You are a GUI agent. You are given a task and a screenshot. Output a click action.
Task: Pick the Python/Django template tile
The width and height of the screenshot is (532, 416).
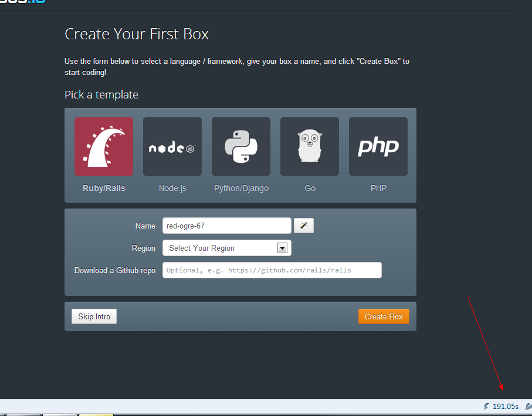[241, 146]
